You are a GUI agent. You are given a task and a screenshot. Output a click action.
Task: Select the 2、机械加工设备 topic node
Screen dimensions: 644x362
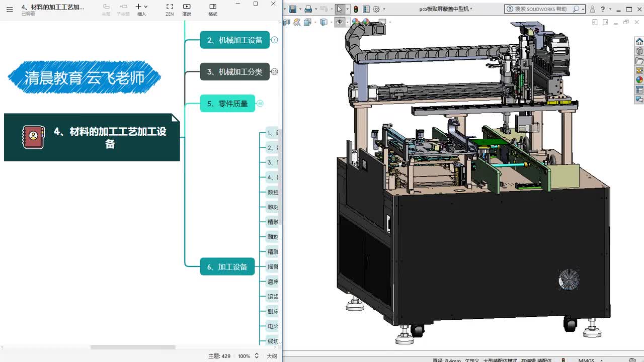235,40
